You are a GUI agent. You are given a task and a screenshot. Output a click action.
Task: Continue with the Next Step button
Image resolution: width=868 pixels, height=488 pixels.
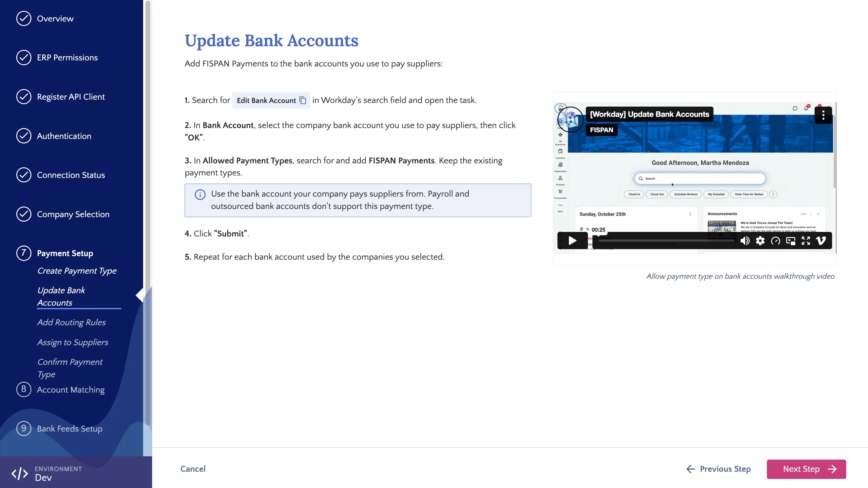[806, 469]
